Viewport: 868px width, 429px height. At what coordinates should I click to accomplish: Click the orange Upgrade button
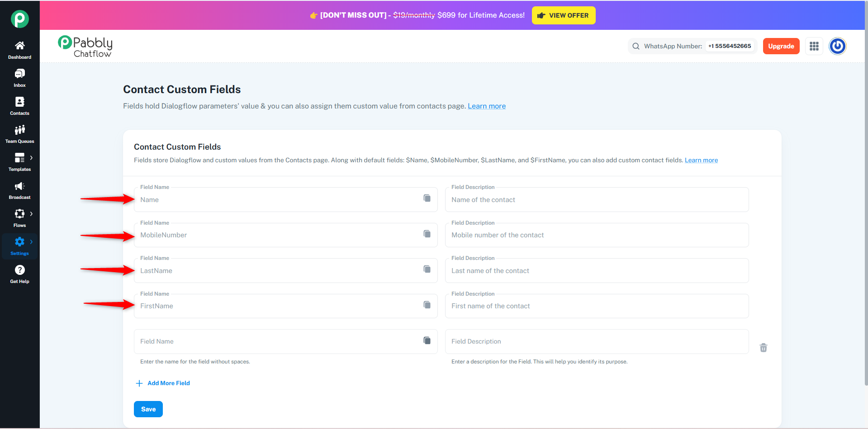pyautogui.click(x=781, y=46)
